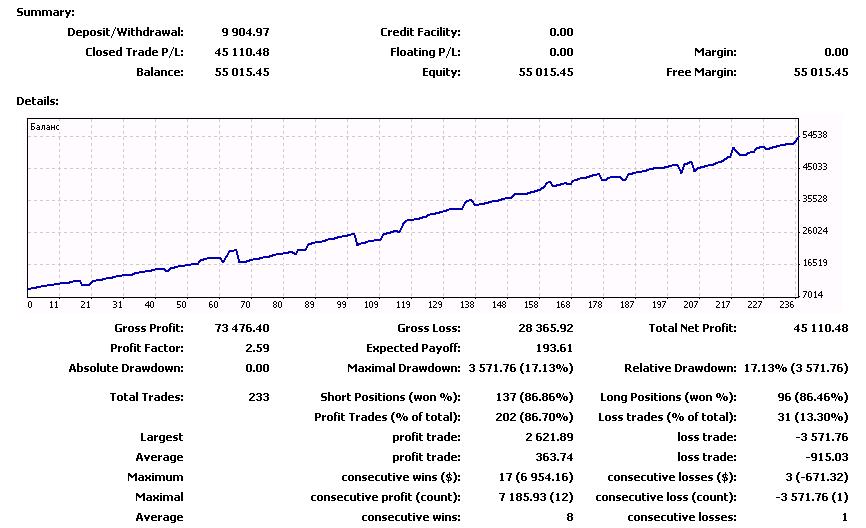The height and width of the screenshot is (528, 866).
Task: Click the 45033 chart axis value
Action: 815,167
